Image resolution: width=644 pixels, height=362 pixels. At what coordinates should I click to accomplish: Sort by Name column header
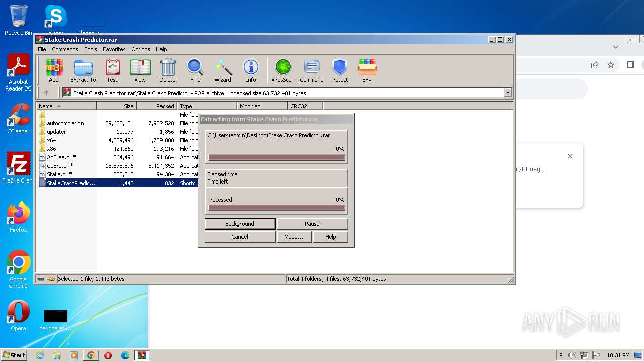point(66,106)
